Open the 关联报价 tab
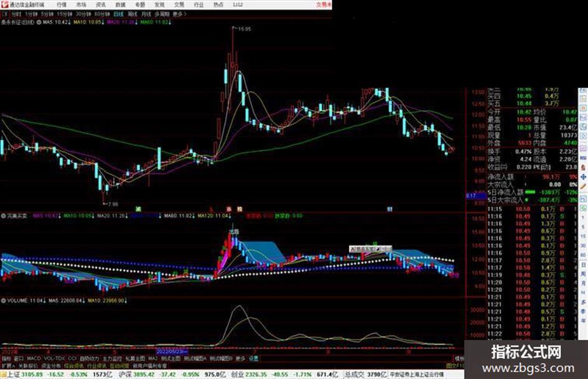Screen dimensions: 588x379 [28, 365]
